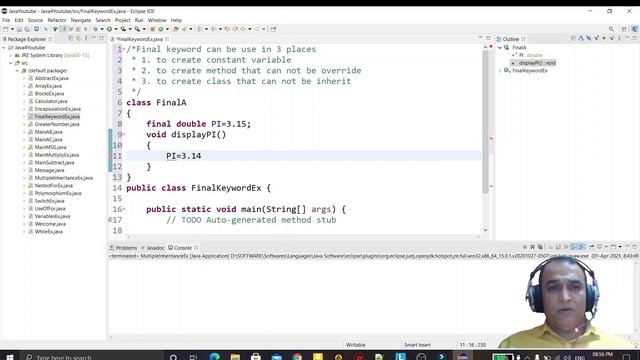
Task: Click Collapse All in Package Explorer toolbar
Action: coord(71,38)
